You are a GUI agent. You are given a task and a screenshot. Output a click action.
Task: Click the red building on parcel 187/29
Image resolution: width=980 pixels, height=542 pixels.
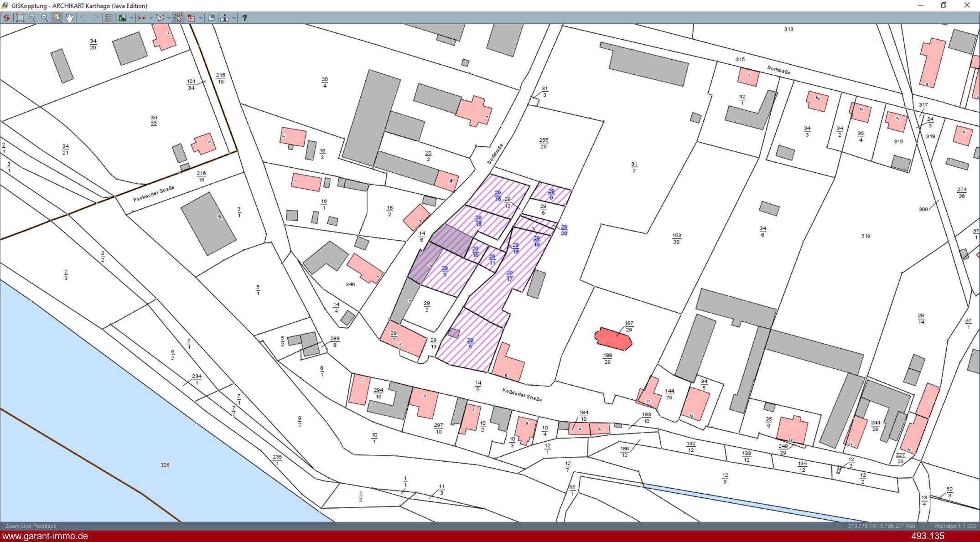coord(613,338)
